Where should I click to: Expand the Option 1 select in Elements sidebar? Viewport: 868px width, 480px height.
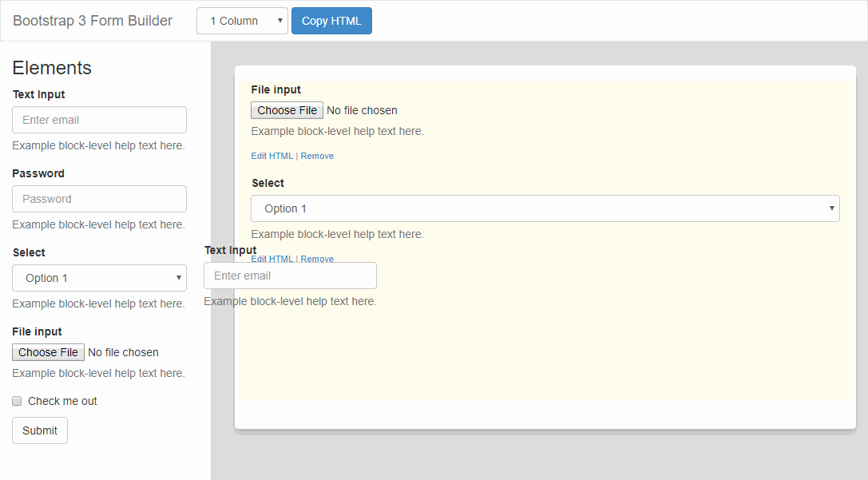(x=99, y=278)
